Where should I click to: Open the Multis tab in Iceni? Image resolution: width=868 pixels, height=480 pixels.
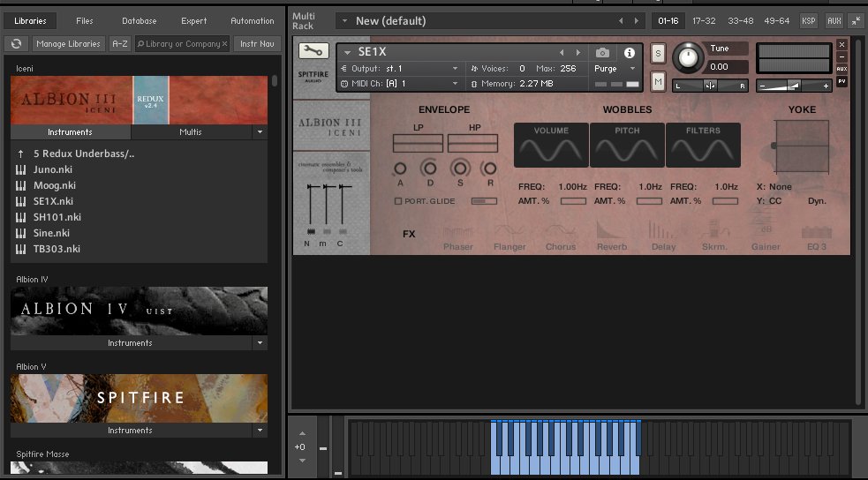click(x=191, y=132)
